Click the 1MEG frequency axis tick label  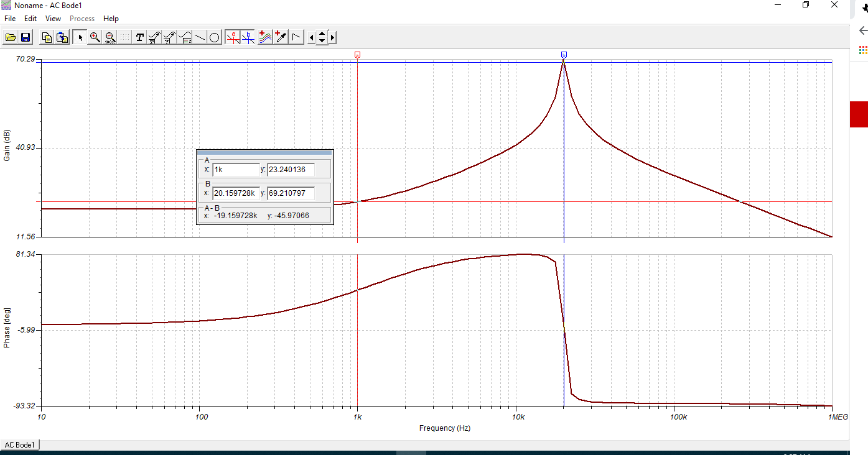[x=838, y=416]
